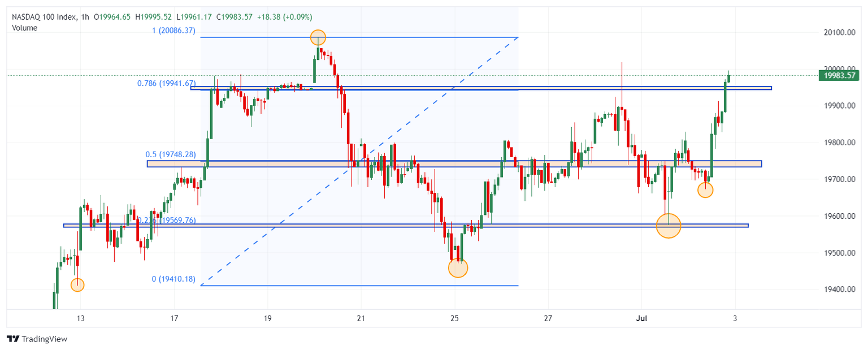Click the TradingView logo
Screen dimensions: 868x350
click(x=37, y=339)
